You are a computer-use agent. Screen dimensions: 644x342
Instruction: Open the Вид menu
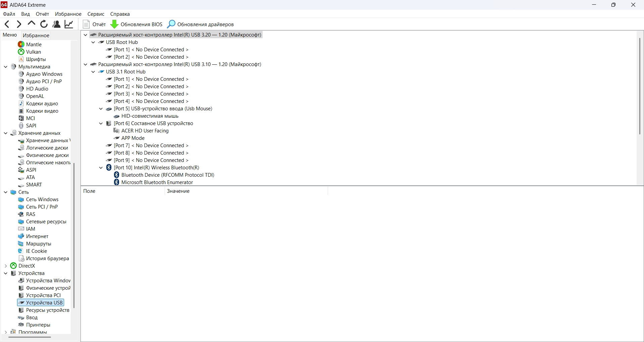click(x=25, y=14)
